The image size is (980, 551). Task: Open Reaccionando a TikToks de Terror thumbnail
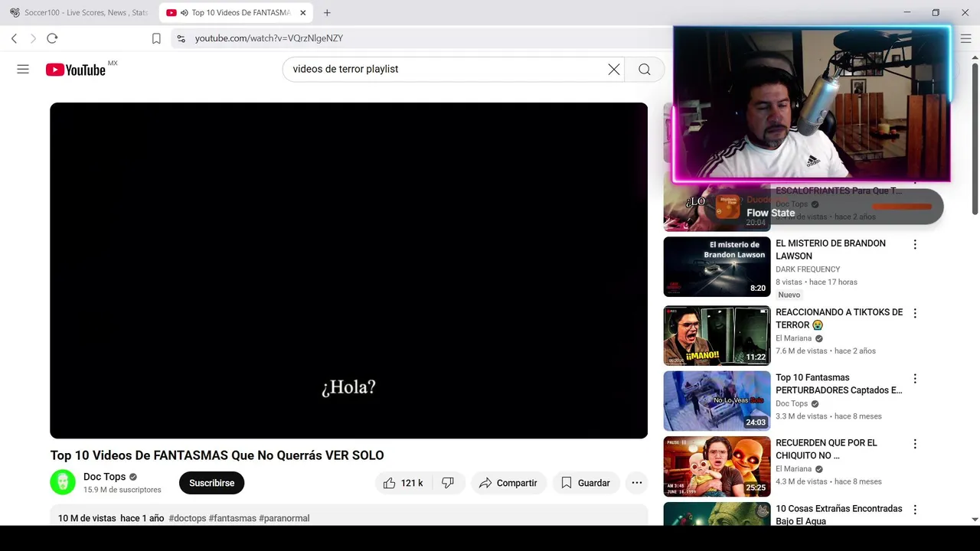tap(717, 335)
